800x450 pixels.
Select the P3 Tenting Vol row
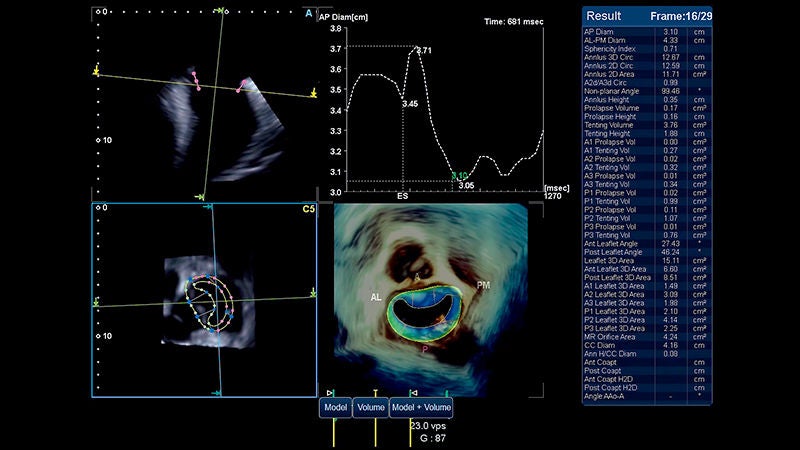[x=647, y=235]
